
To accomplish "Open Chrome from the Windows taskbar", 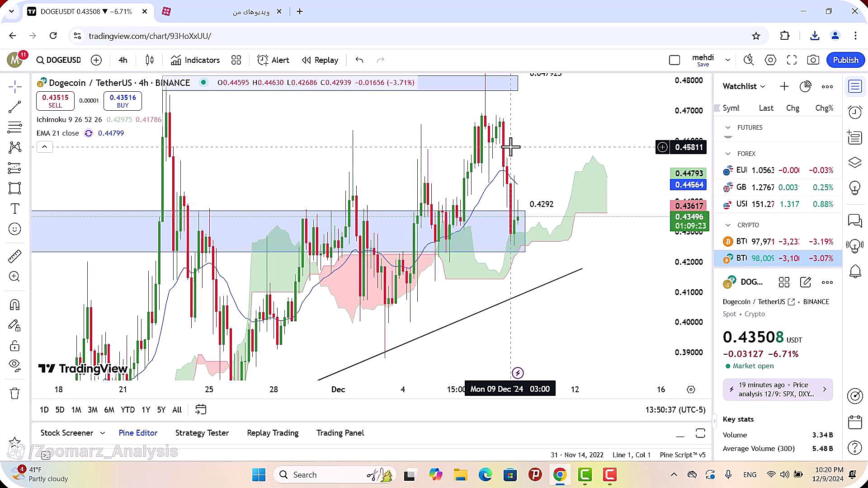I will pos(560,474).
